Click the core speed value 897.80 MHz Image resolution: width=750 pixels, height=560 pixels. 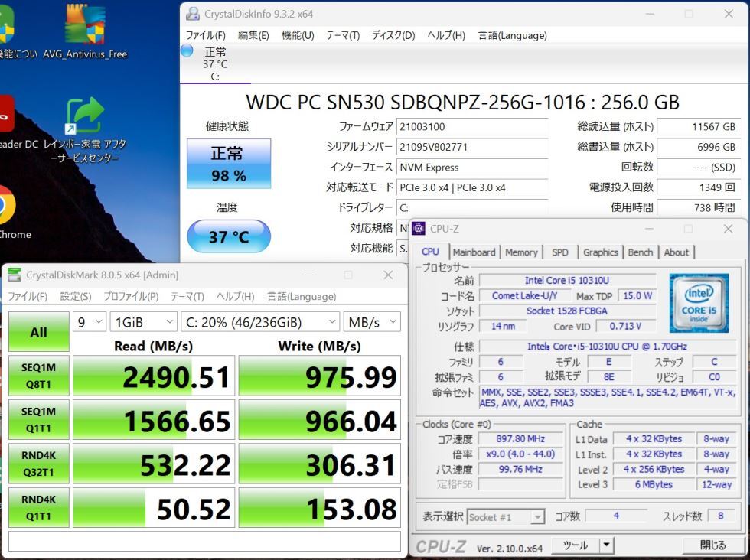point(520,438)
